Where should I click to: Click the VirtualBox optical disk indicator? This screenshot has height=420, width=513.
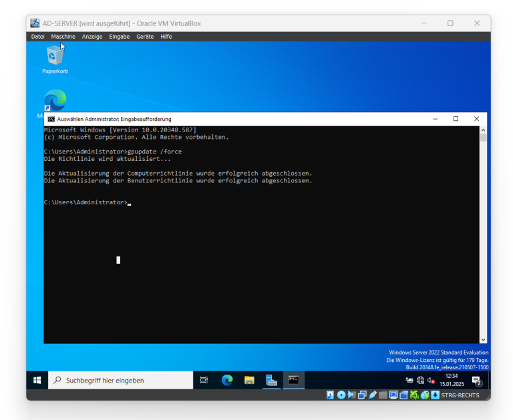click(x=341, y=395)
